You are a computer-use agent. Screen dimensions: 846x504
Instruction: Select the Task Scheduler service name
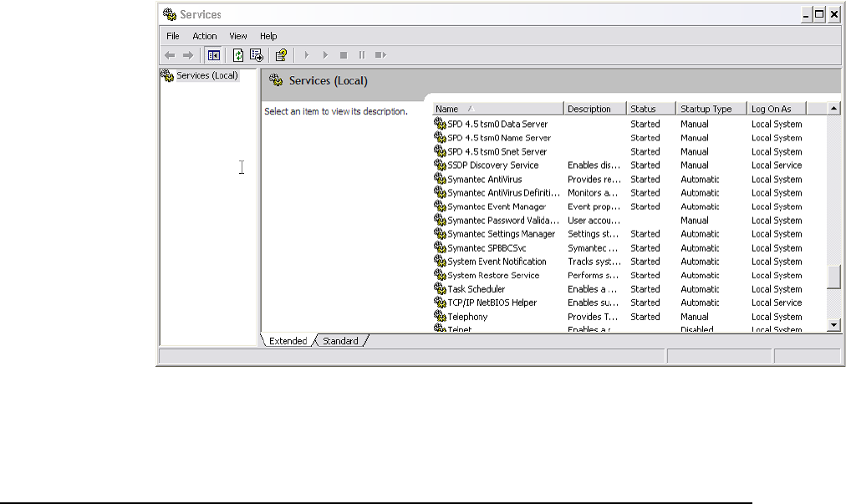(476, 288)
